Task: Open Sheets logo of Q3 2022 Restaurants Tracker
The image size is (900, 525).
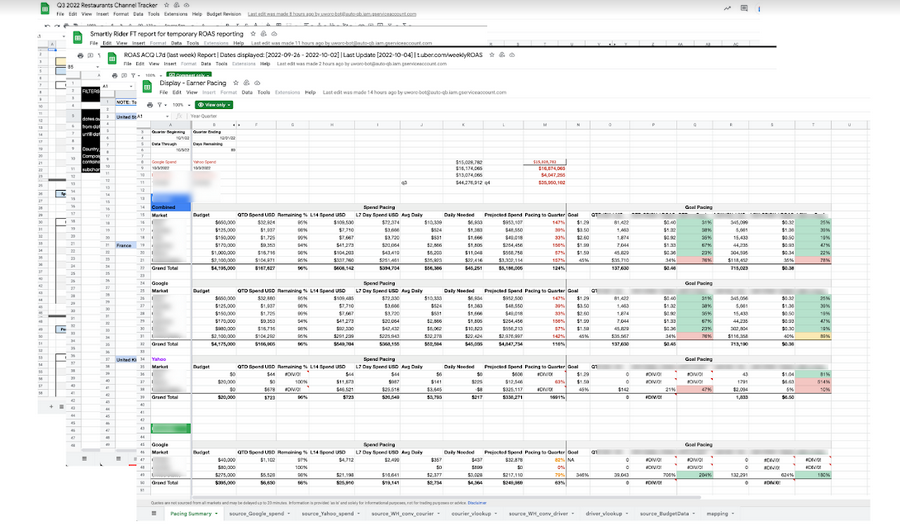Action: 45,8
